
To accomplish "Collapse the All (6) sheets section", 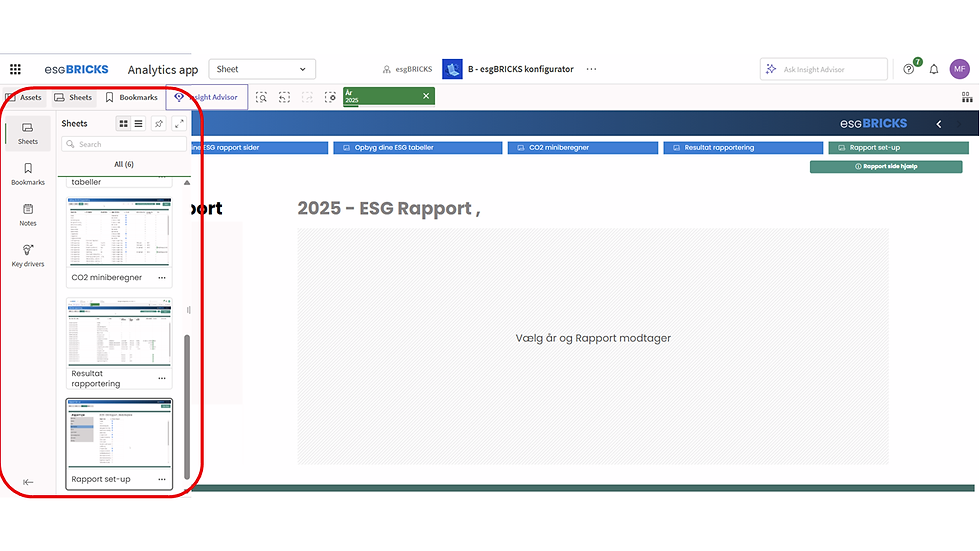I will [124, 164].
